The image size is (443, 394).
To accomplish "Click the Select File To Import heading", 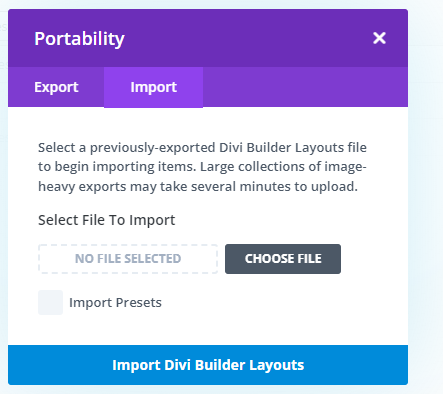I will coord(107,220).
